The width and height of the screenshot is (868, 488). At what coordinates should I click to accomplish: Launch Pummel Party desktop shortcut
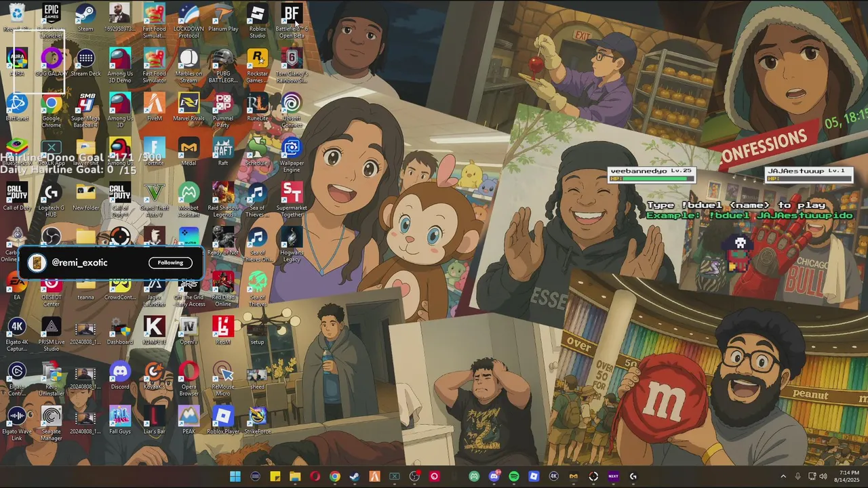tap(223, 109)
